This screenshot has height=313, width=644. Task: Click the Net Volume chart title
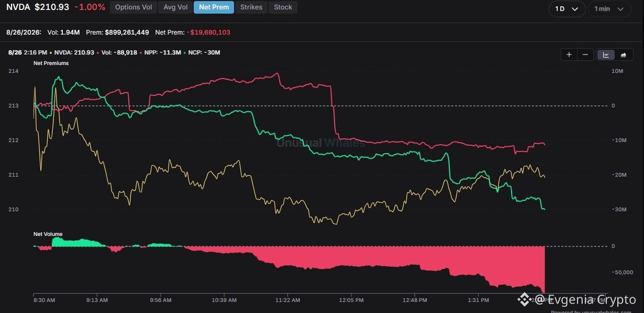point(48,234)
